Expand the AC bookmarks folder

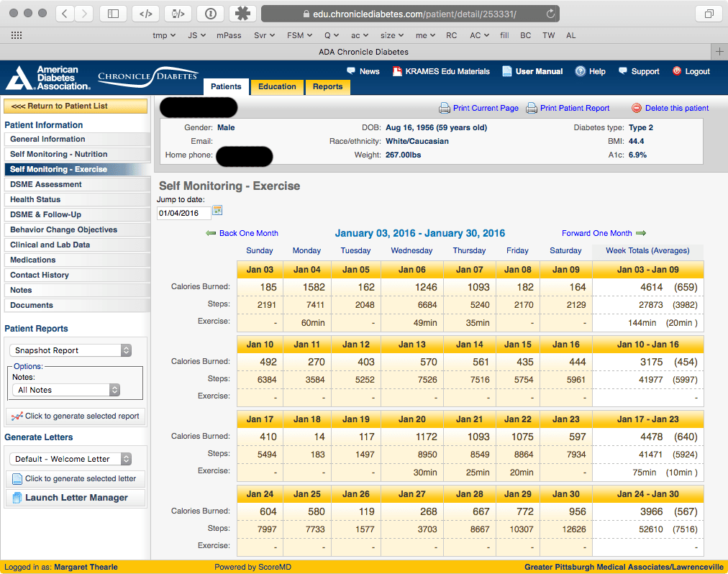point(479,35)
